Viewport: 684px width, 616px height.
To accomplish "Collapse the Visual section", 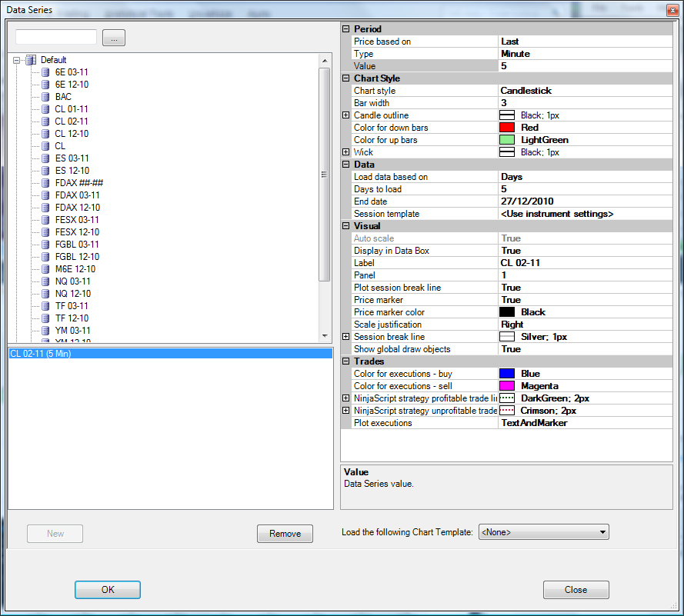I will click(346, 226).
